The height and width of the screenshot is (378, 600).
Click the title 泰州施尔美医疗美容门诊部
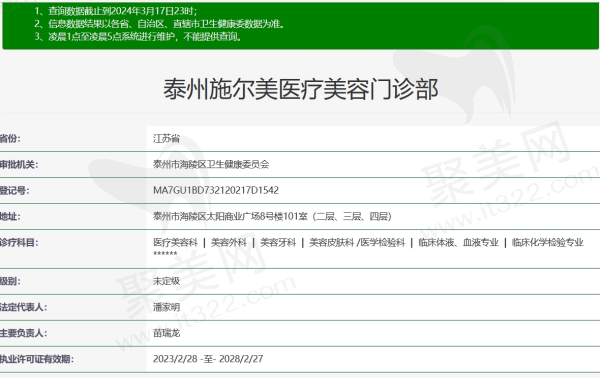300,89
